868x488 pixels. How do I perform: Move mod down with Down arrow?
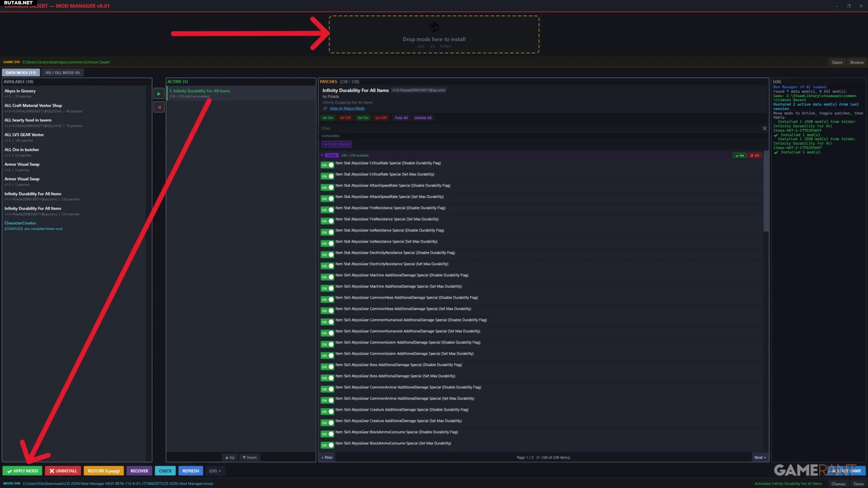(x=250, y=457)
